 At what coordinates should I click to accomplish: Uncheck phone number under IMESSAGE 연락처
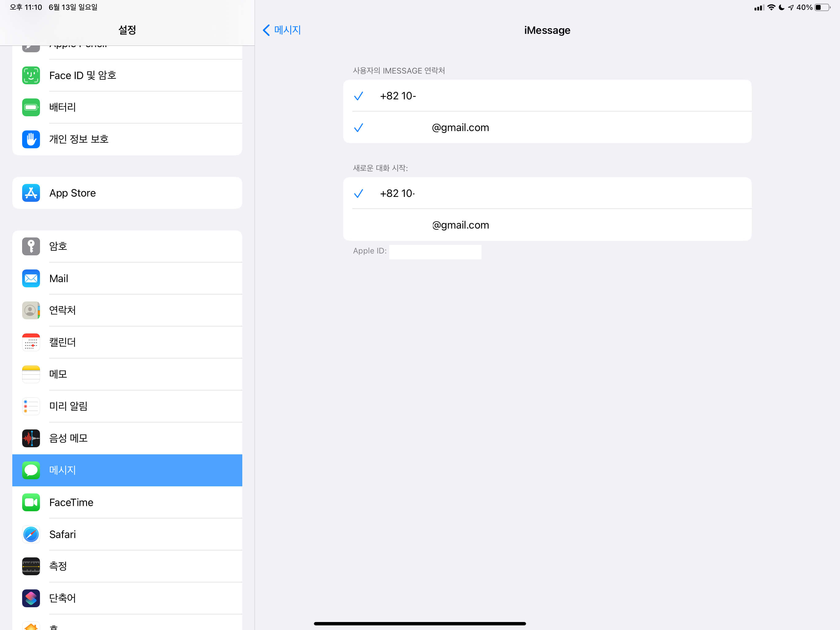pyautogui.click(x=547, y=96)
